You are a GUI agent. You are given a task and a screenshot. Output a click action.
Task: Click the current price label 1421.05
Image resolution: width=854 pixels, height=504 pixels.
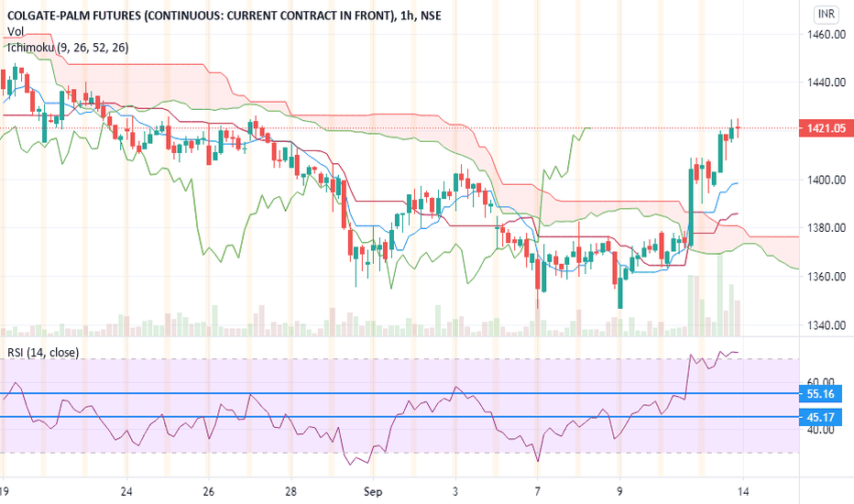(x=826, y=128)
